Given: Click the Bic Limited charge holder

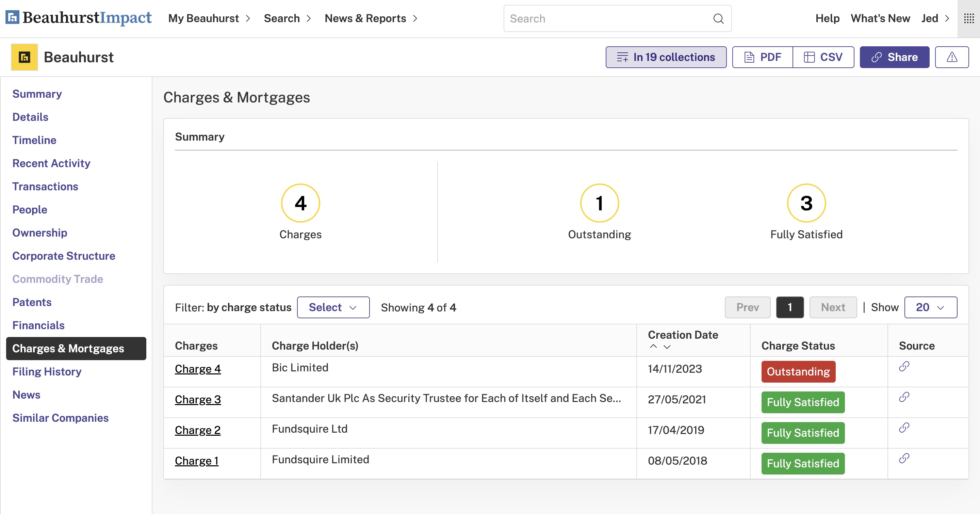Looking at the screenshot, I should 300,368.
